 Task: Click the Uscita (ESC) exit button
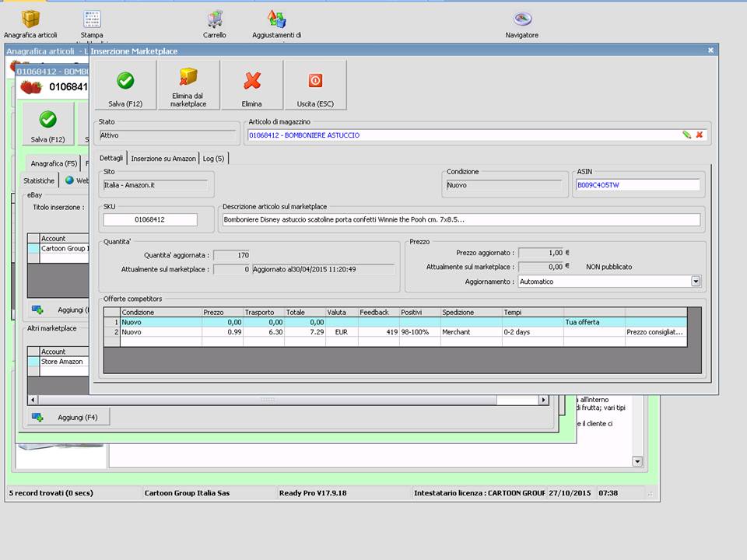(x=315, y=86)
